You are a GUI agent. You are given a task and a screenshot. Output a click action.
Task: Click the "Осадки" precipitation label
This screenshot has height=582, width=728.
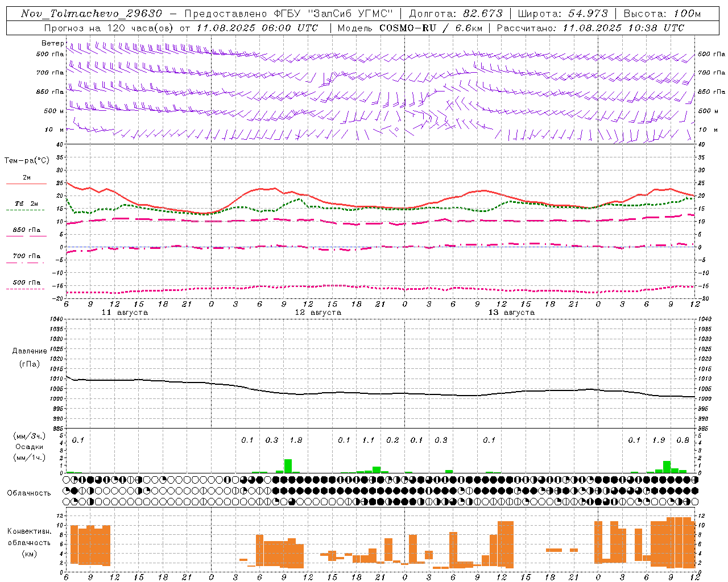click(30, 447)
